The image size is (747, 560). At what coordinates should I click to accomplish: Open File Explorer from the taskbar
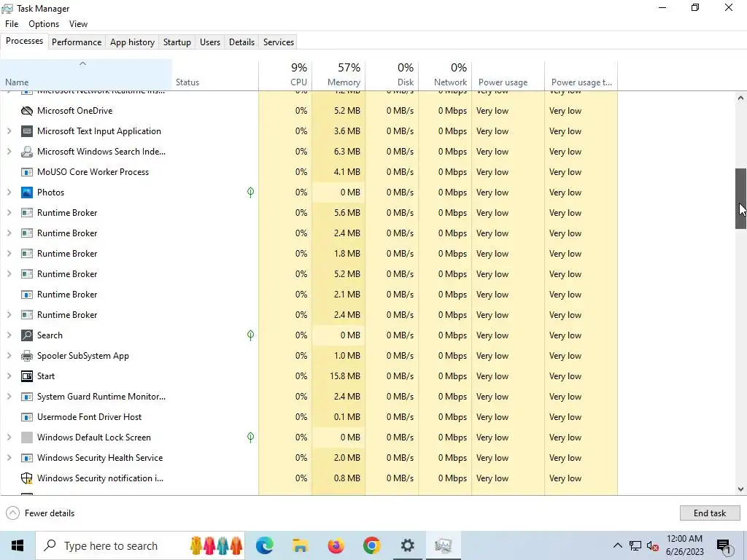coord(300,545)
